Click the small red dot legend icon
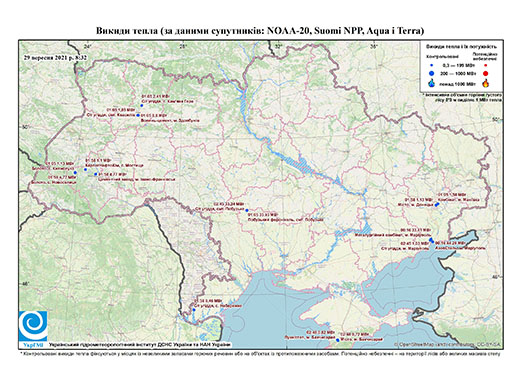Viewport: 520px width, 368px height. pyautogui.click(x=486, y=66)
